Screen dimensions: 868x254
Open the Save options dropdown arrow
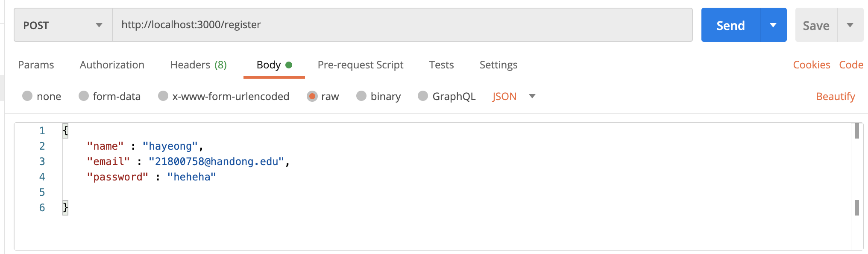tap(850, 25)
